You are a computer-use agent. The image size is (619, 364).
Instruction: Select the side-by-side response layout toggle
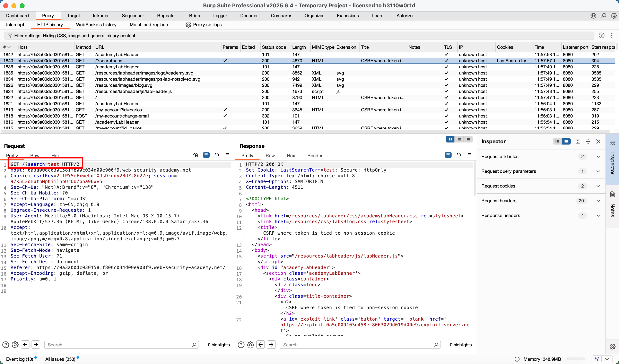pyautogui.click(x=450, y=139)
